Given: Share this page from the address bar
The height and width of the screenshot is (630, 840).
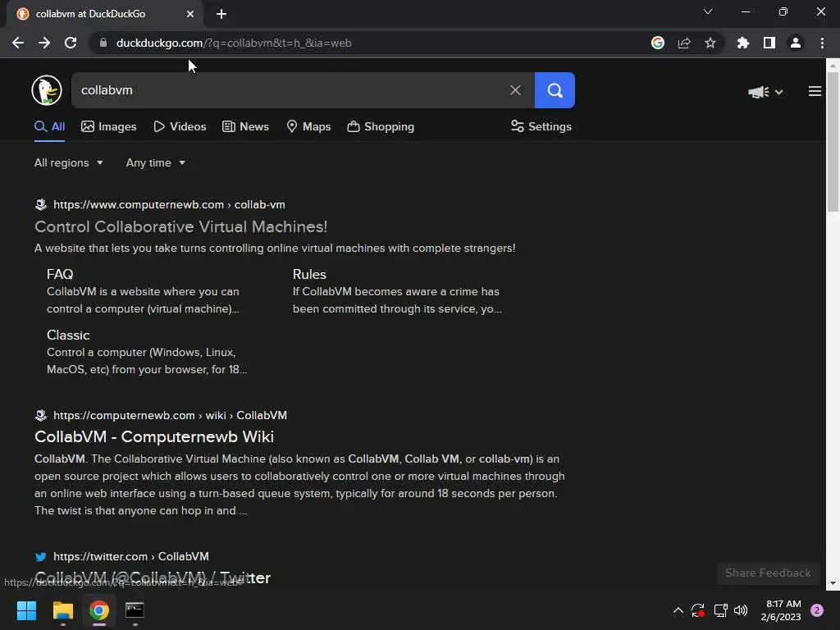Looking at the screenshot, I should (684, 43).
